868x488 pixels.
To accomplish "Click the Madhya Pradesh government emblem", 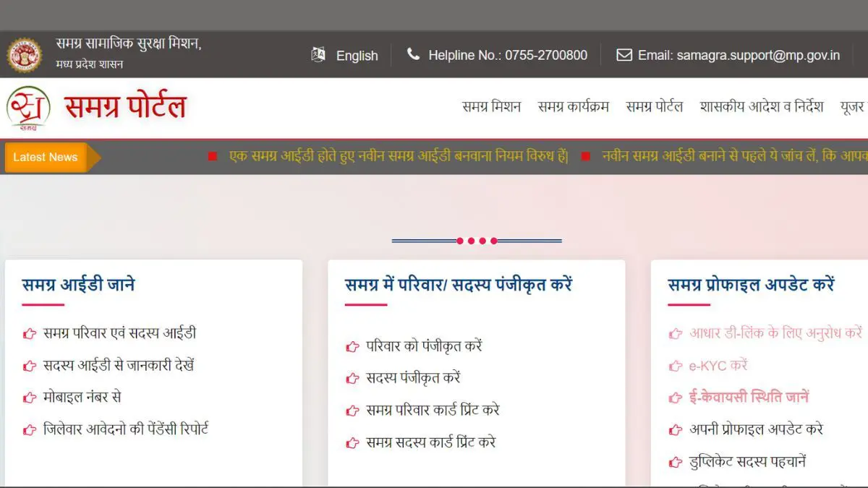I will (x=25, y=55).
